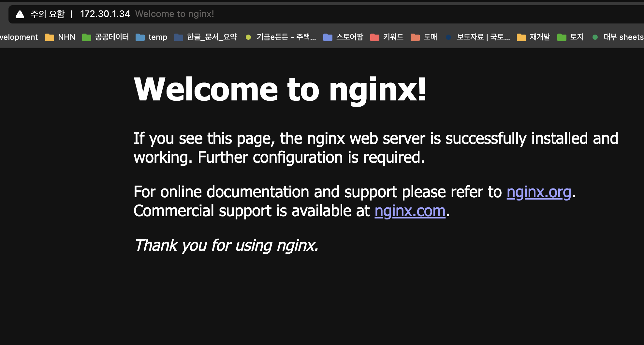
Task: Click the 'Further configuration is required' sentence
Action: [x=311, y=157]
